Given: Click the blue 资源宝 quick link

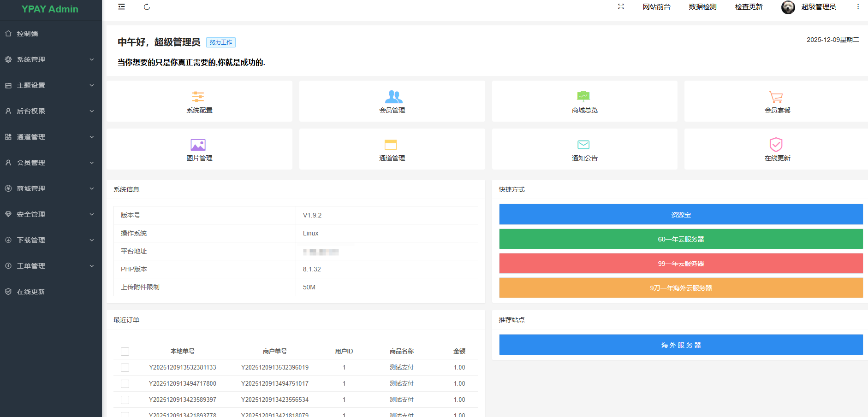Looking at the screenshot, I should click(x=681, y=214).
